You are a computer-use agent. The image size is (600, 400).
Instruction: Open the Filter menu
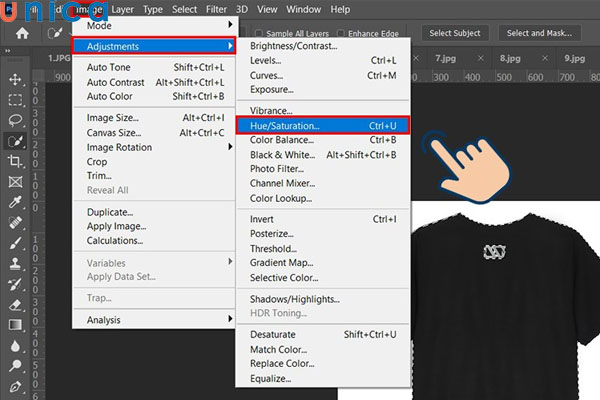click(x=216, y=9)
